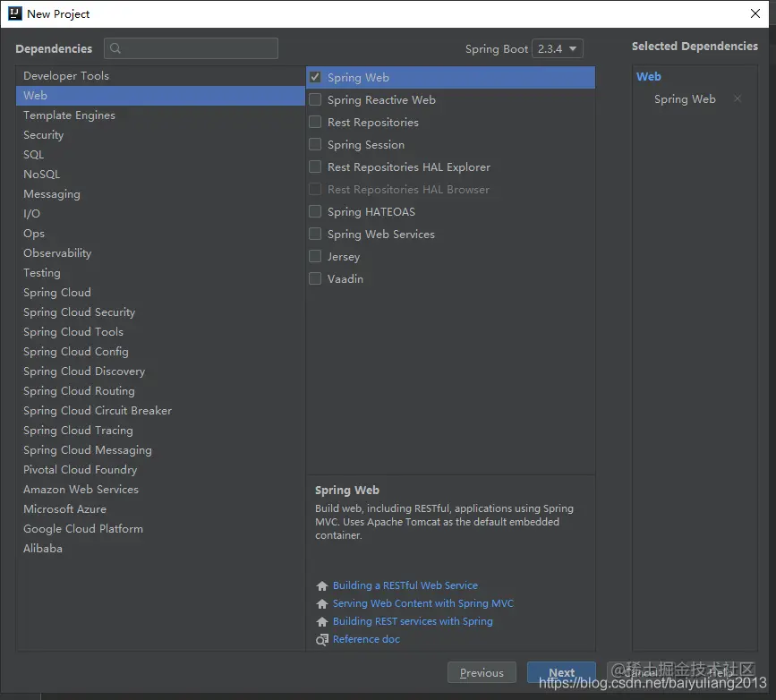Open Building REST services with Spring link
This screenshot has width=776, height=700.
[x=413, y=621]
